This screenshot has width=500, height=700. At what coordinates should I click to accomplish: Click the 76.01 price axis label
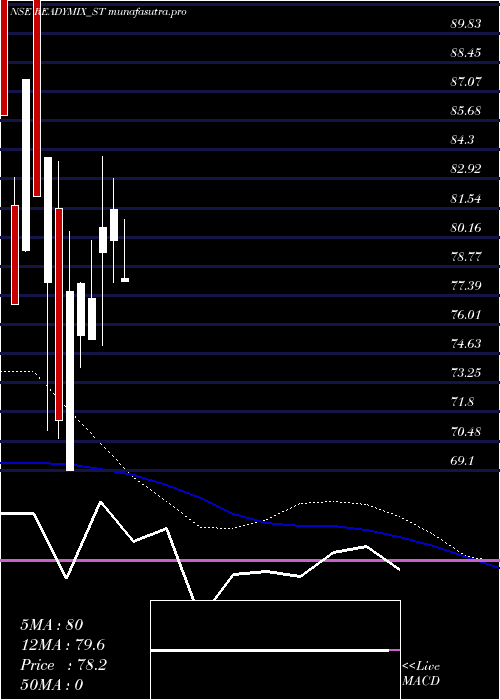click(x=466, y=315)
